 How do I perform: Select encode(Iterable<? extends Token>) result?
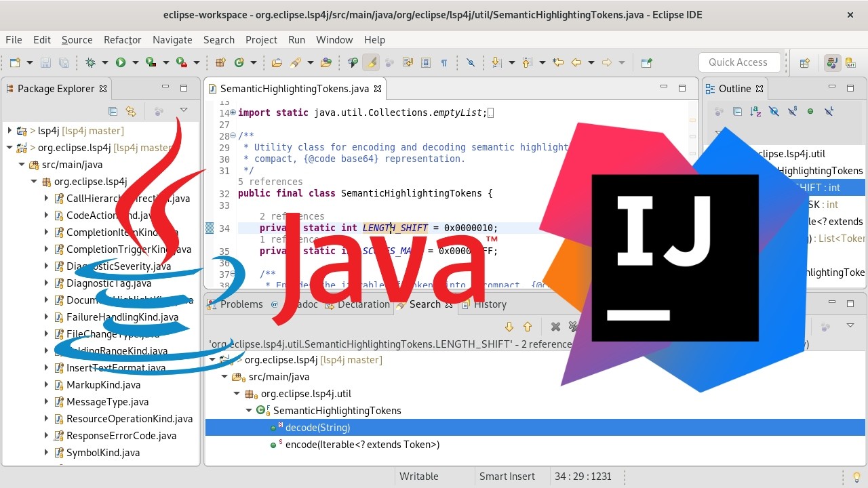pyautogui.click(x=362, y=445)
